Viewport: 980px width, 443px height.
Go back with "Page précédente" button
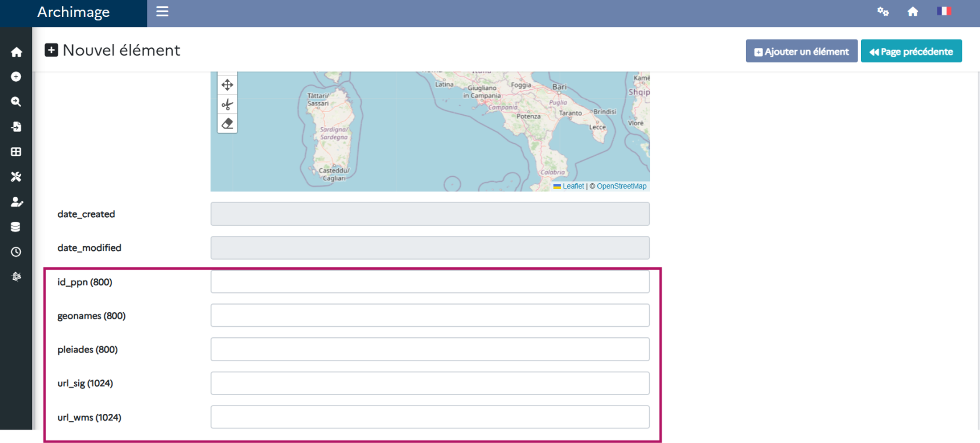coord(911,51)
